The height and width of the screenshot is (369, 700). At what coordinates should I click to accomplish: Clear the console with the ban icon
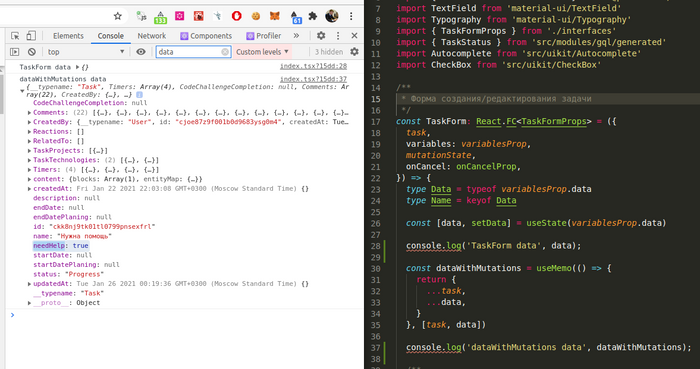(x=32, y=52)
